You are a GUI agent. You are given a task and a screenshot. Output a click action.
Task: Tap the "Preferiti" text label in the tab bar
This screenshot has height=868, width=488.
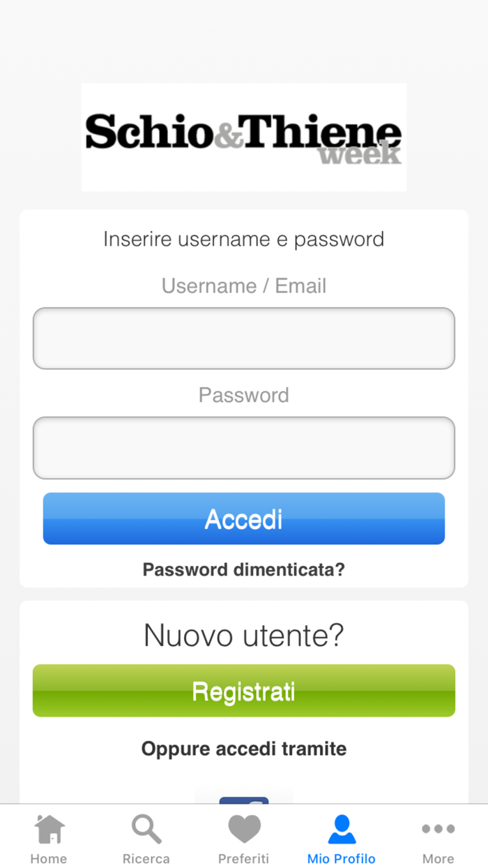244,859
